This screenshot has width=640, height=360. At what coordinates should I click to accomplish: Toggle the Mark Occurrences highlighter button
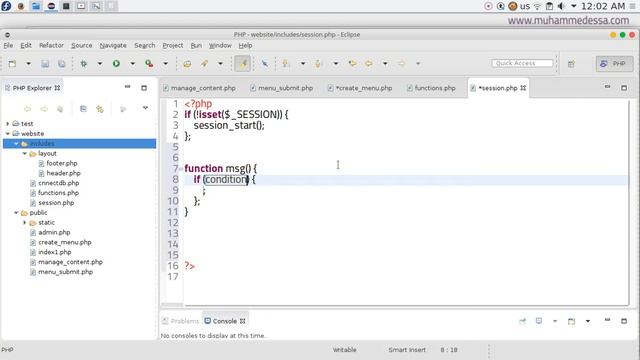[242, 64]
